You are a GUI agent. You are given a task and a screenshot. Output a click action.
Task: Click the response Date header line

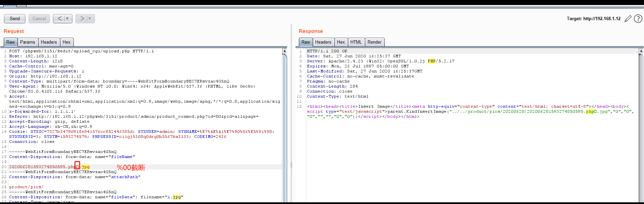tap(354, 56)
